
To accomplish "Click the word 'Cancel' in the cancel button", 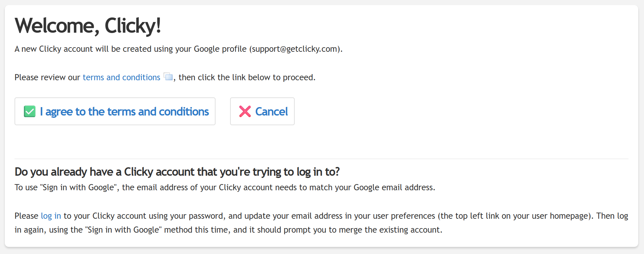I will (271, 112).
